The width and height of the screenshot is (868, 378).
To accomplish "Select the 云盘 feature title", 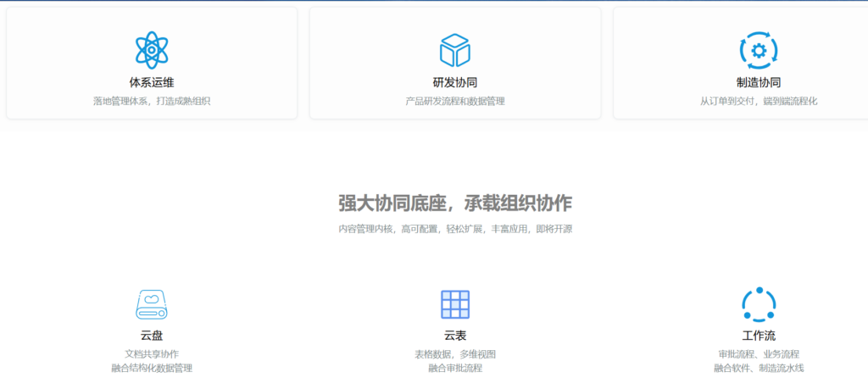I will [x=152, y=336].
